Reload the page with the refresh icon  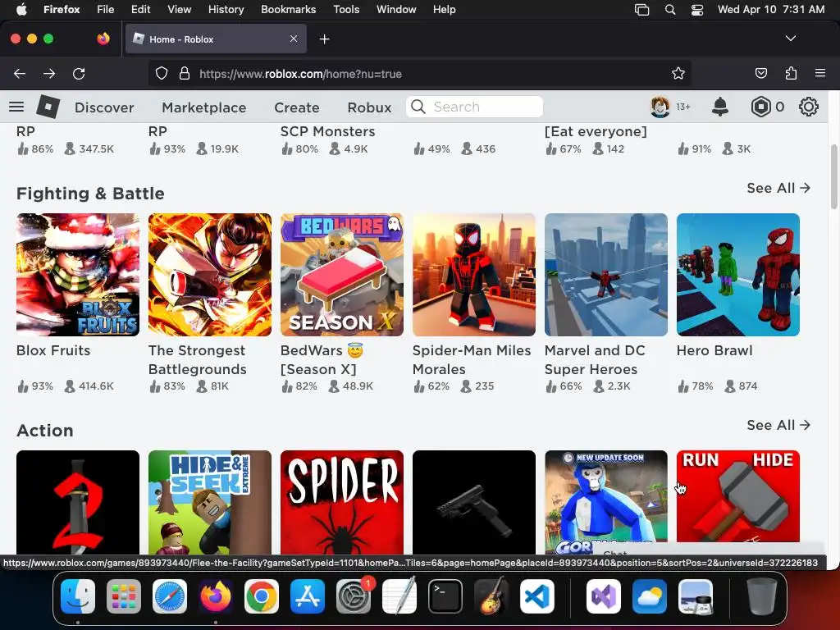coord(79,73)
